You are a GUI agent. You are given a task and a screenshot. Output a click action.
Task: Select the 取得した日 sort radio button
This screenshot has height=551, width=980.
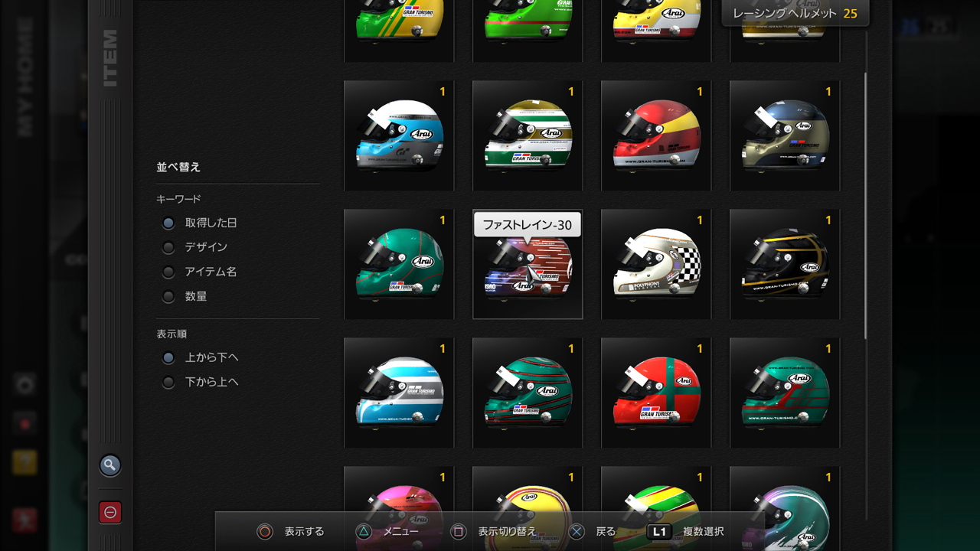[x=168, y=223]
